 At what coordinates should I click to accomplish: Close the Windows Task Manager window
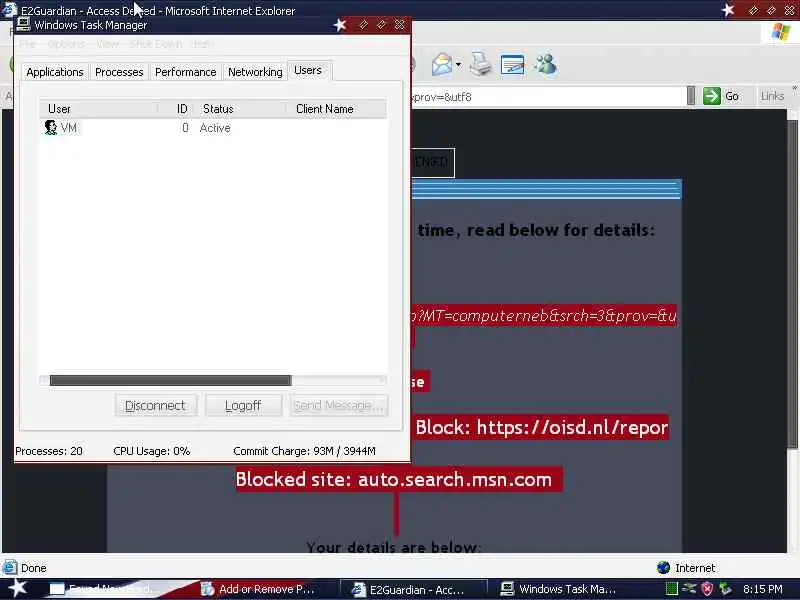pos(399,24)
